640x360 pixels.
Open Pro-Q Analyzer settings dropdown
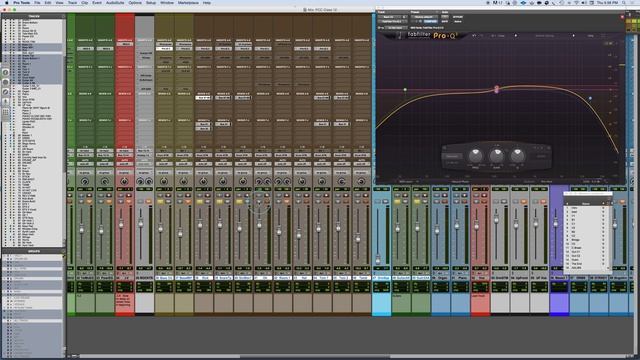click(x=546, y=181)
